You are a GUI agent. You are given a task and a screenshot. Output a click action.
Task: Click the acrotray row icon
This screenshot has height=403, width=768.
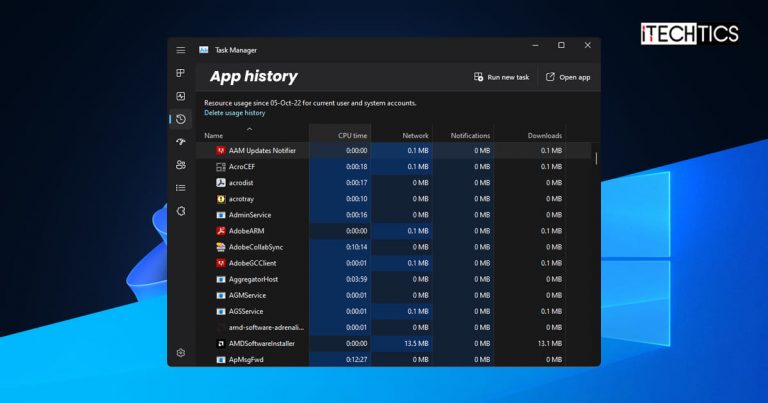(x=221, y=199)
